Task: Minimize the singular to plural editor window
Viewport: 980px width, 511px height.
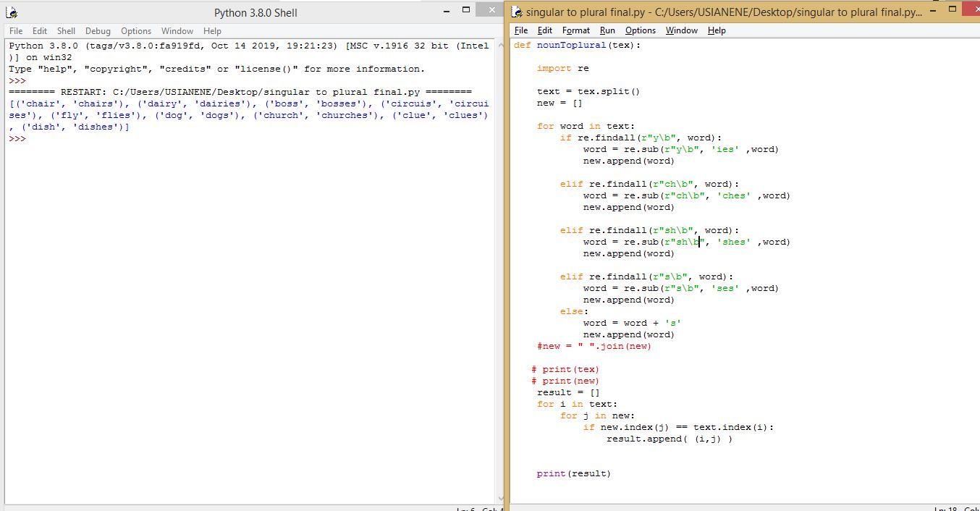Action: tap(933, 10)
